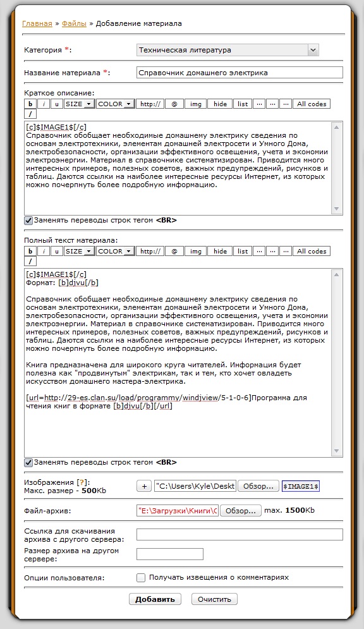Click underline button in Полный текст toolbar
Viewport: 364px width, 629px height.
[x=56, y=251]
